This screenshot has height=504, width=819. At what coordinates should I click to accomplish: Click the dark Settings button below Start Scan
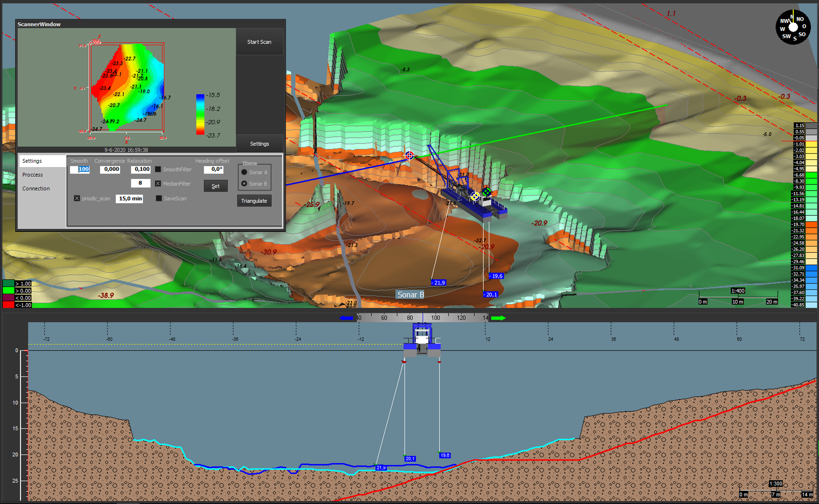coord(259,144)
